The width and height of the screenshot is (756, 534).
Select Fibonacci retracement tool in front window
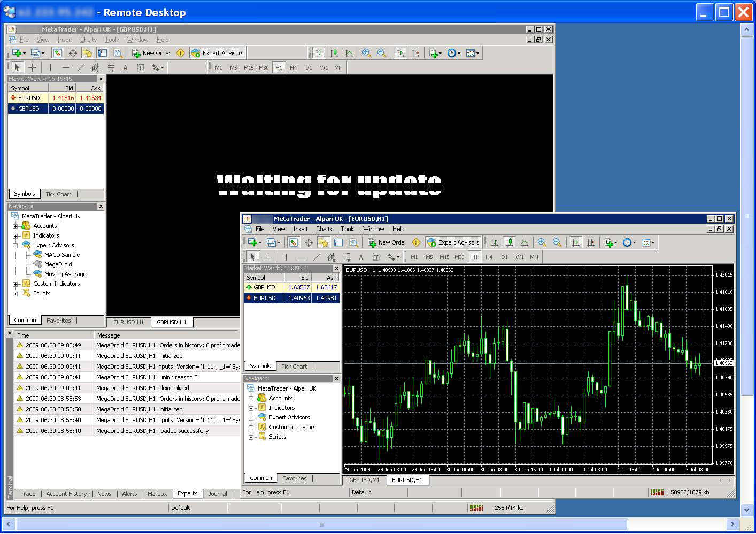coord(346,257)
